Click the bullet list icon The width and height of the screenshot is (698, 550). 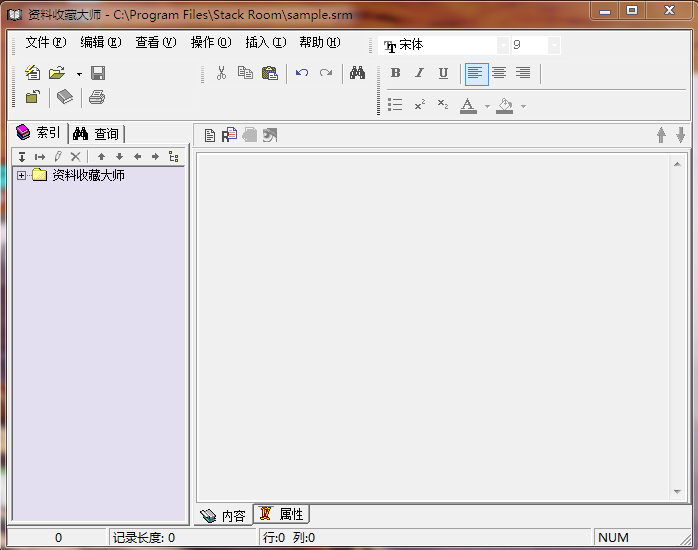tap(395, 105)
